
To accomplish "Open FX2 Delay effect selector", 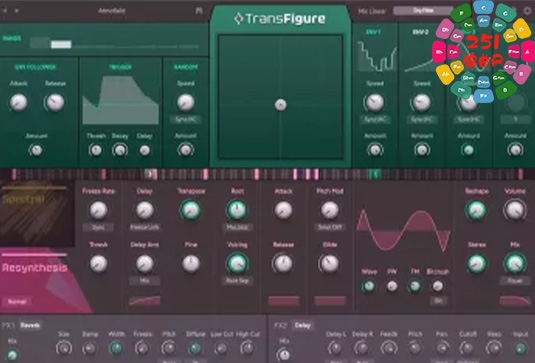I will tap(303, 325).
